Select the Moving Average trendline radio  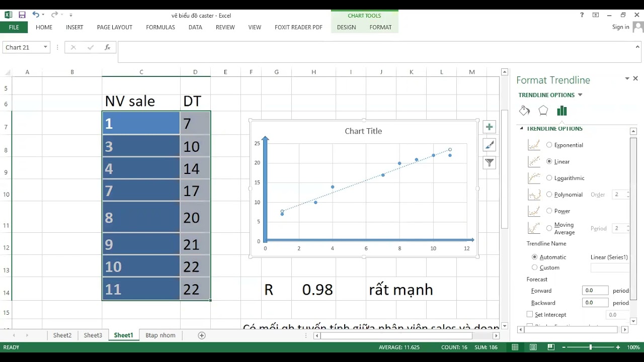pos(549,228)
